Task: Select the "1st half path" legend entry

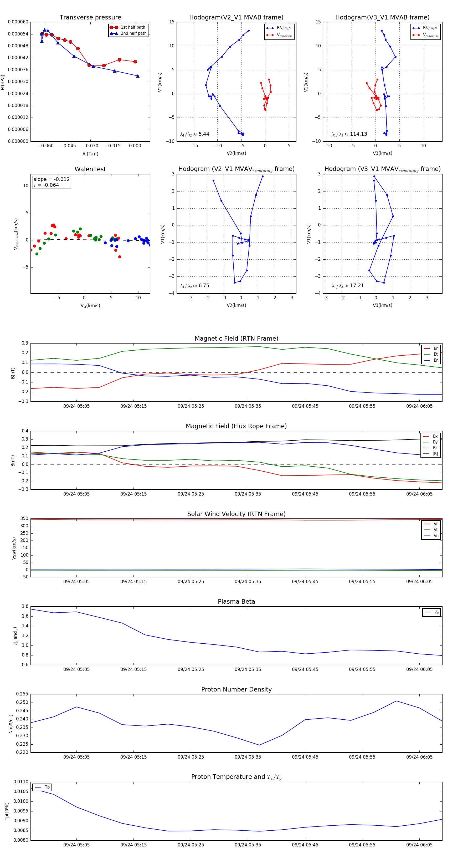Action: [128, 27]
